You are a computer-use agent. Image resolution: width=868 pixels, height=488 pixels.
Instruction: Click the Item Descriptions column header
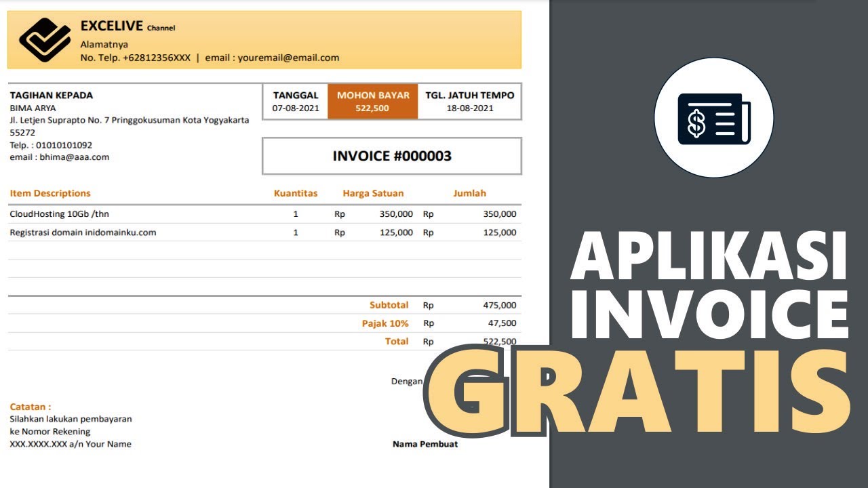click(50, 193)
